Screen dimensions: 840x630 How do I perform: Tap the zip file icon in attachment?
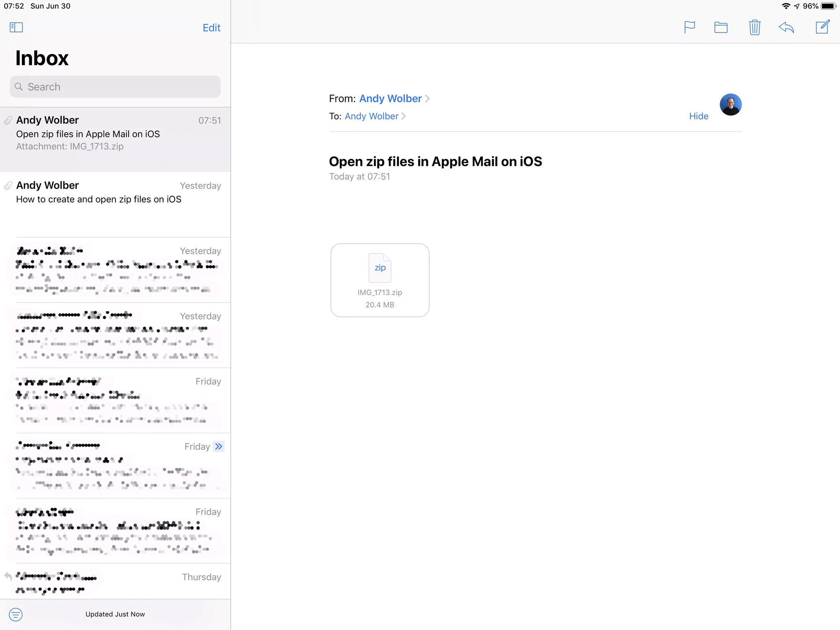[380, 268]
